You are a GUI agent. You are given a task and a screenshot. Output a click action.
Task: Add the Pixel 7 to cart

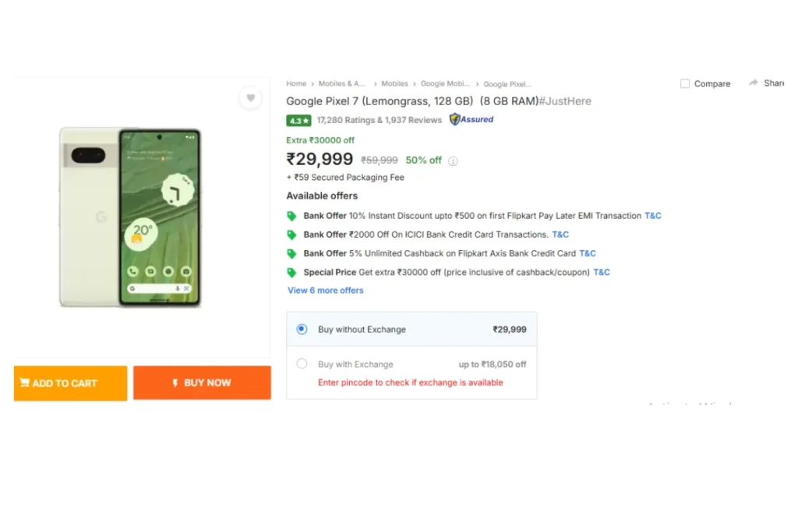70,383
